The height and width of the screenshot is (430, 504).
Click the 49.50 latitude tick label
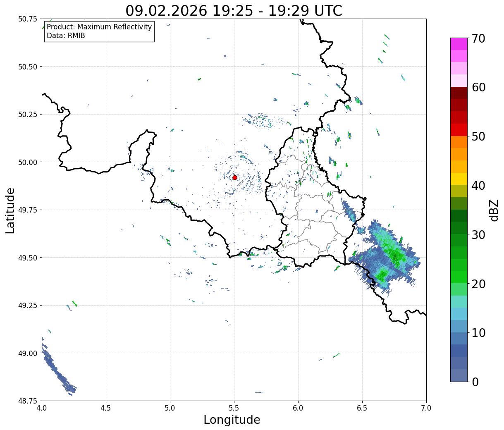[x=28, y=258]
